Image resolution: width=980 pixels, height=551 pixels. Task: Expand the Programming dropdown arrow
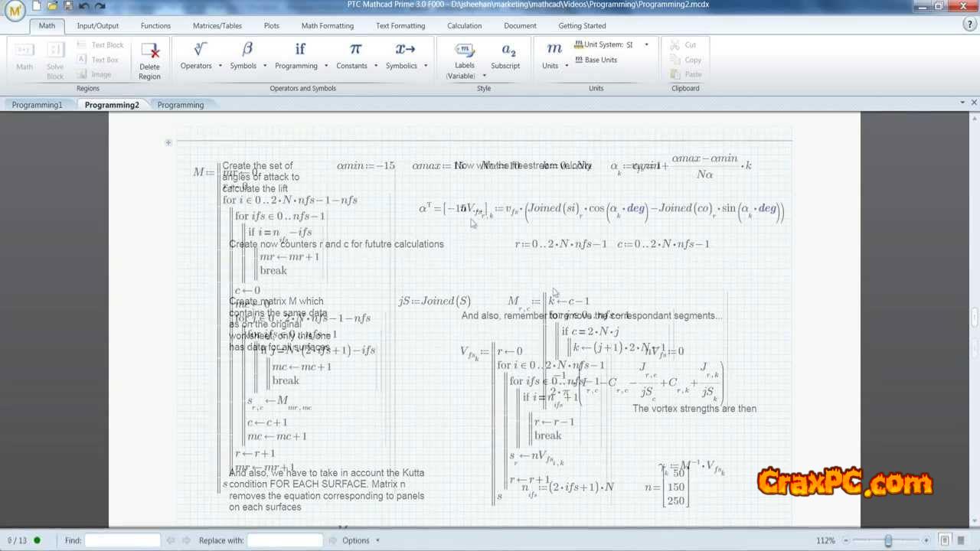[326, 66]
